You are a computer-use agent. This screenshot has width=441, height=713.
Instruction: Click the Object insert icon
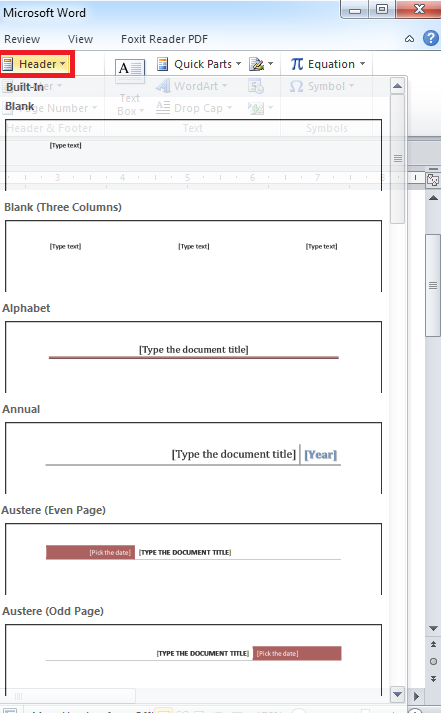tap(256, 108)
